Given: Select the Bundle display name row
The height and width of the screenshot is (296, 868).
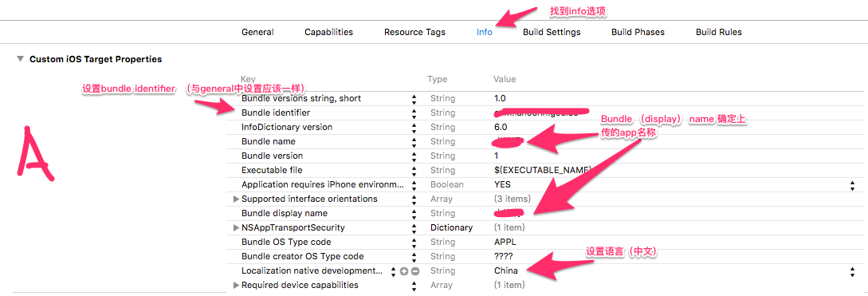Looking at the screenshot, I should click(x=544, y=213).
